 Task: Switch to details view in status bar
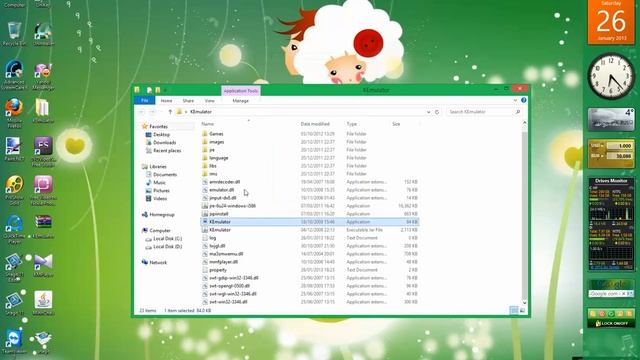(x=514, y=311)
